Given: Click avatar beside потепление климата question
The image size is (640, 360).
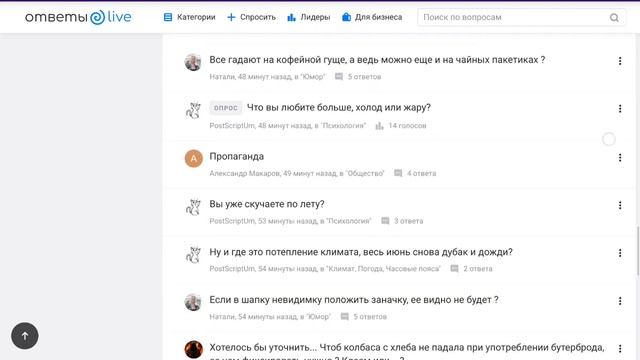Looking at the screenshot, I should (193, 254).
